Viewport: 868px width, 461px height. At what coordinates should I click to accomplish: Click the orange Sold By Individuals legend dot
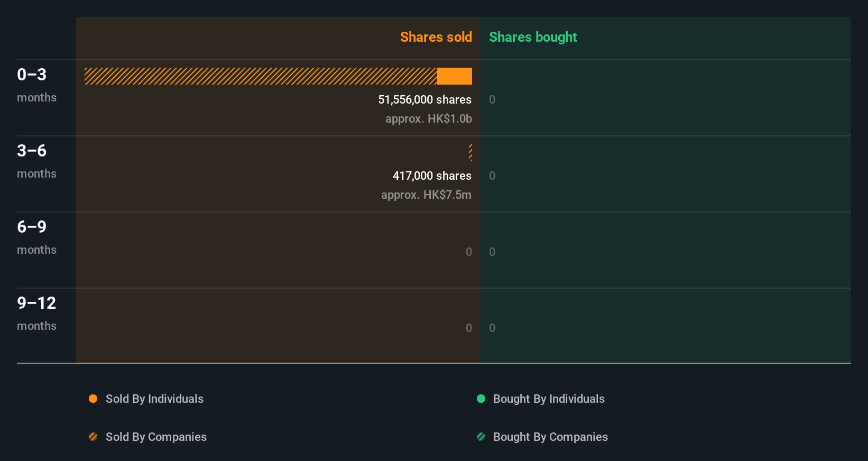(x=93, y=399)
